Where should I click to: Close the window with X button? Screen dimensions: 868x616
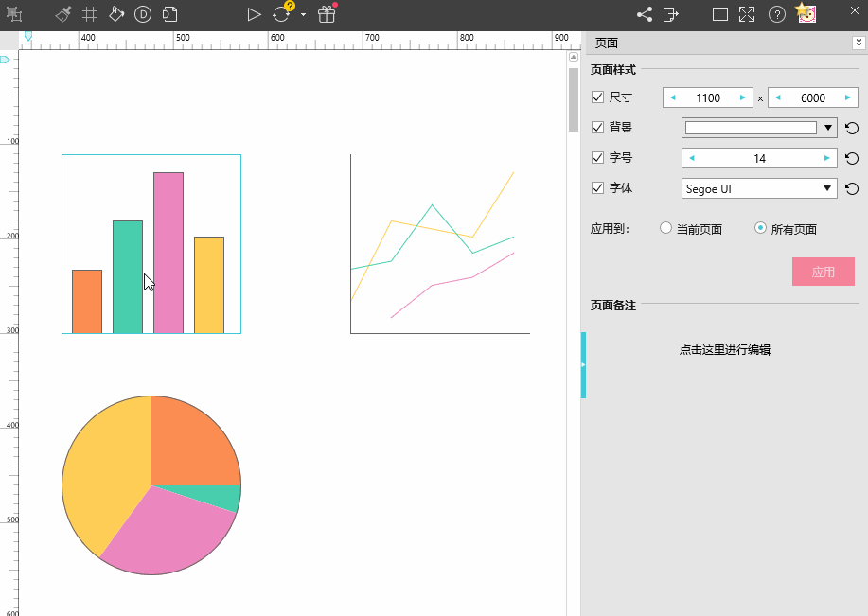[x=855, y=10]
